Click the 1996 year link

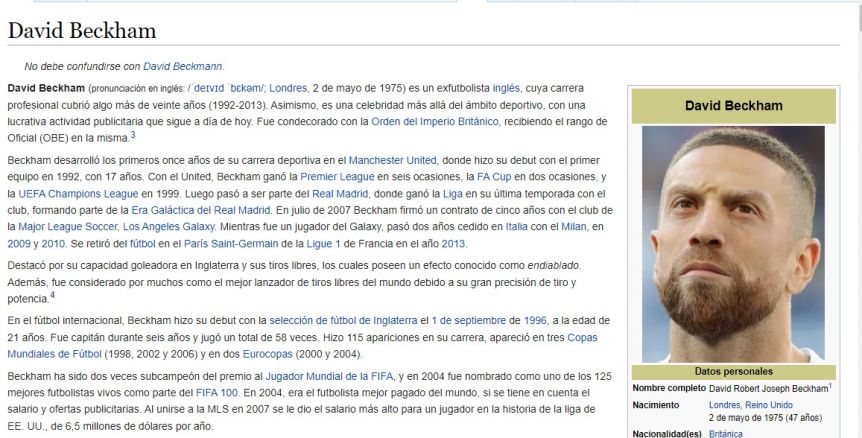[535, 321]
